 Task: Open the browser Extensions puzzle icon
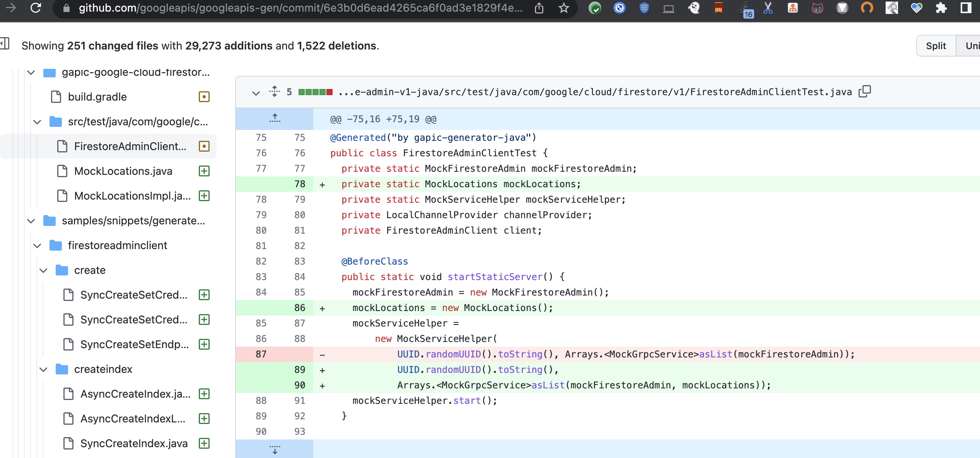(x=941, y=8)
